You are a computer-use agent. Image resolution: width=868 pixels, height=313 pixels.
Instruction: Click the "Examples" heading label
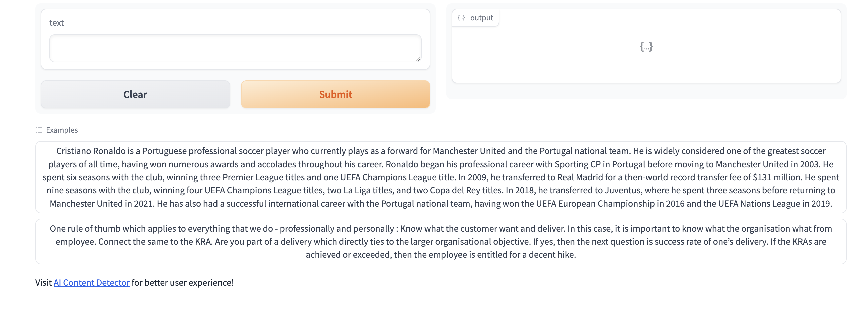(62, 130)
